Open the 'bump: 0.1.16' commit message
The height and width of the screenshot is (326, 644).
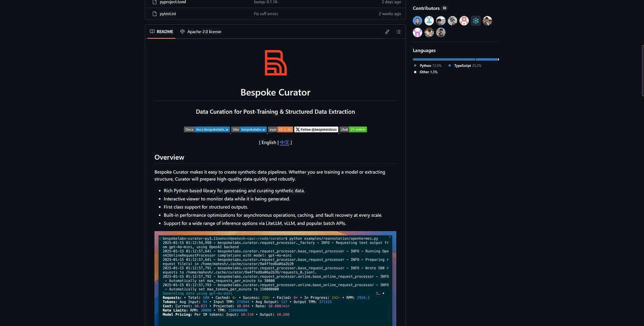click(265, 2)
